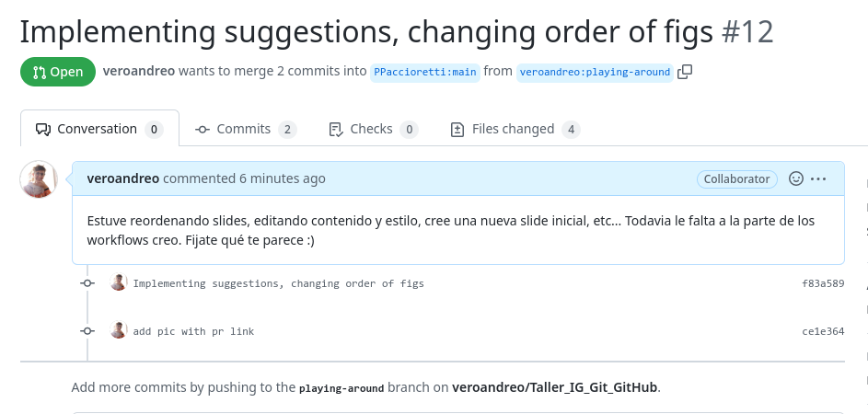Image resolution: width=868 pixels, height=414 pixels.
Task: Open the comment options ellipsis menu
Action: coord(818,179)
